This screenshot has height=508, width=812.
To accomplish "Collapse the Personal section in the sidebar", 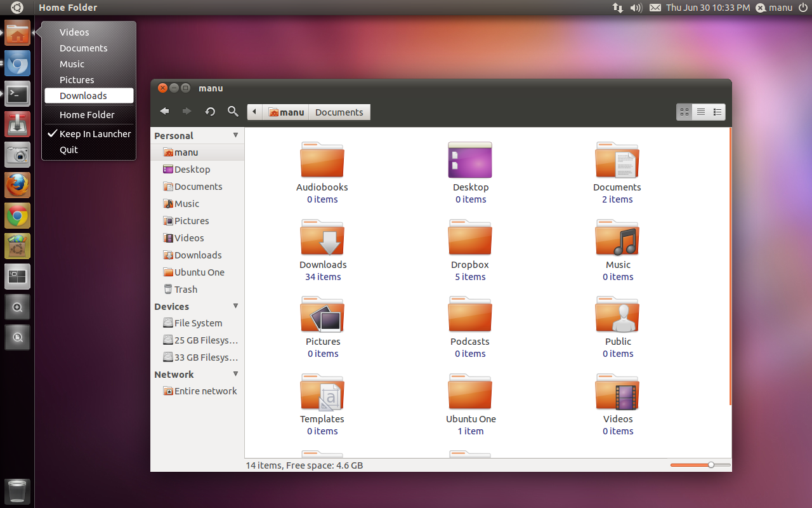I will (x=235, y=135).
